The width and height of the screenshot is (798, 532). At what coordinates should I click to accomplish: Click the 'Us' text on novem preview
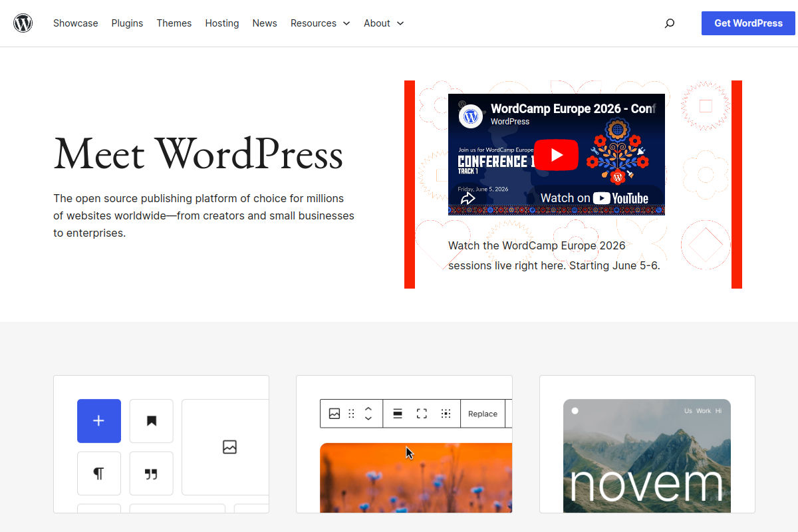[x=688, y=411]
